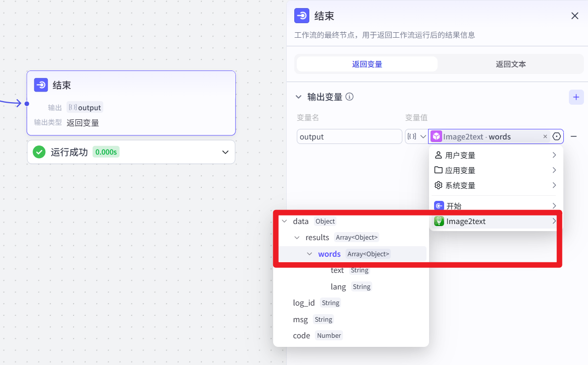Collapse the results Array node
This screenshot has width=588, height=365.
point(297,237)
